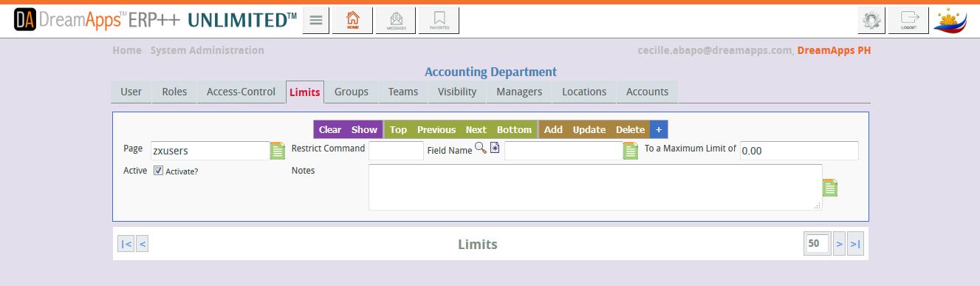Switch to the Locations tab
Screen dimensions: 980x286
pyautogui.click(x=584, y=92)
